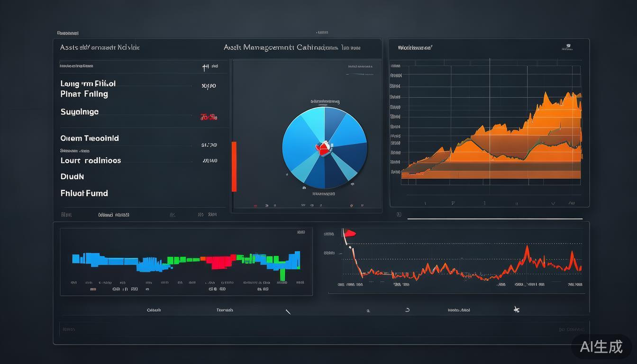The height and width of the screenshot is (364, 637).
Task: Click the red center icon of the pie chart
Action: tap(324, 147)
